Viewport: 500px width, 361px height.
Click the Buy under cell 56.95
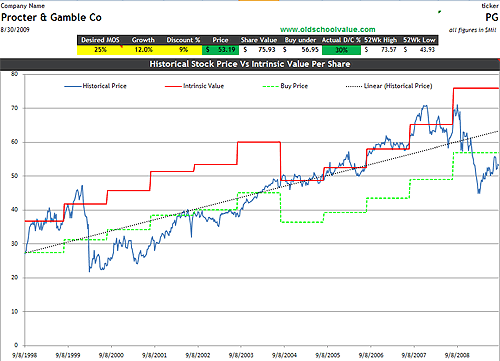coord(301,50)
